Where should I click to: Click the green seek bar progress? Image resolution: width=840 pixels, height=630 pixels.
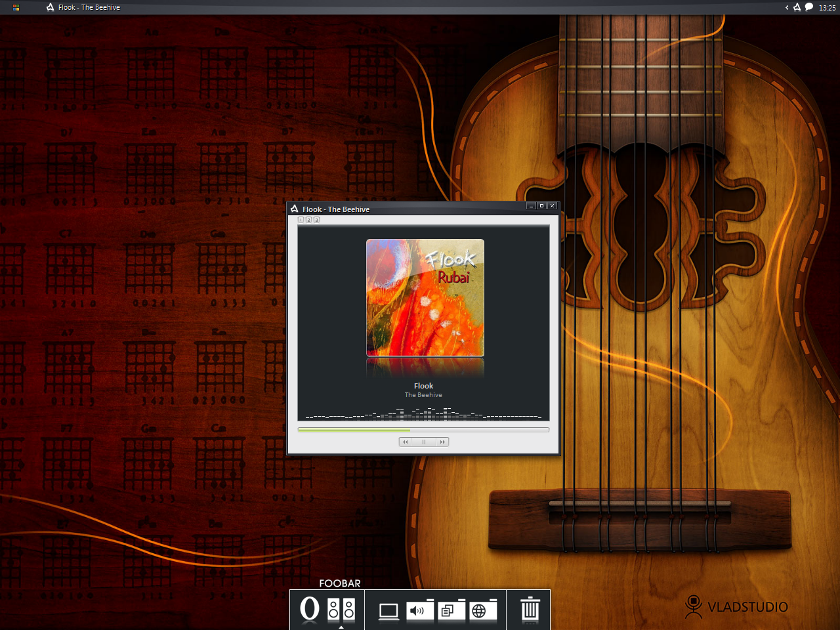click(354, 430)
